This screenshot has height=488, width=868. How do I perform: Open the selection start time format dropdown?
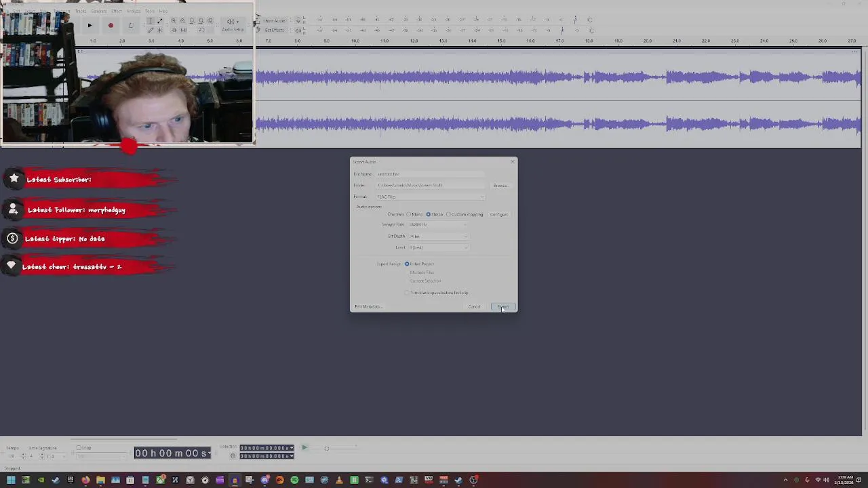pos(292,447)
